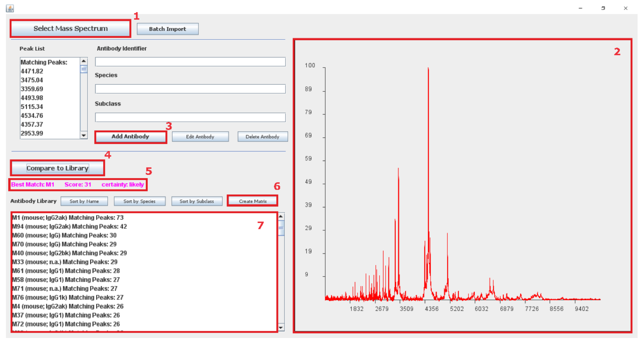Click the Select Mass Spectrum button

[x=71, y=28]
